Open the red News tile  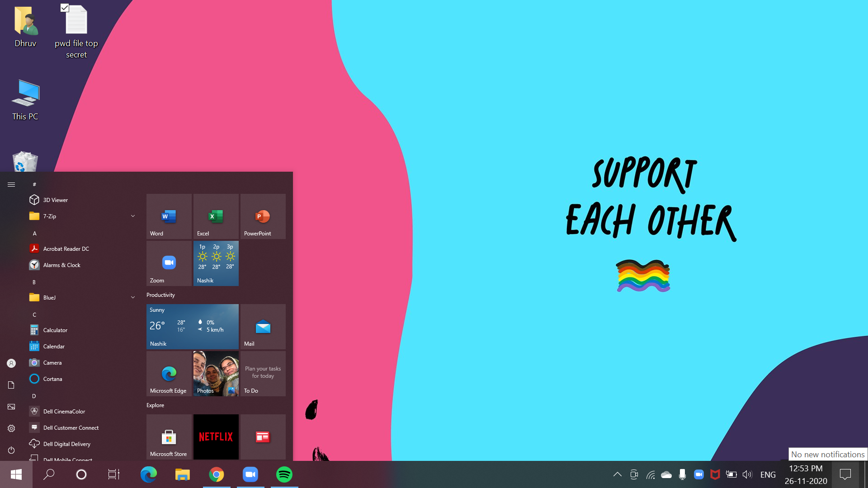click(263, 437)
